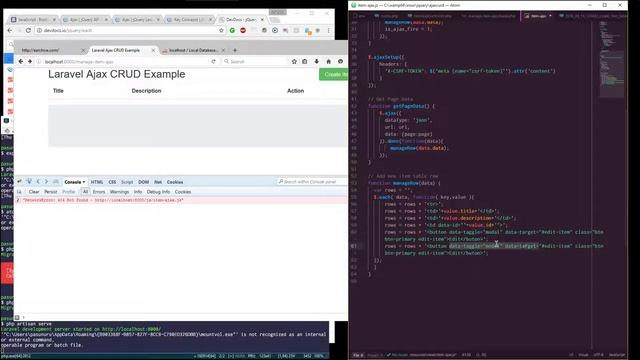Switch to the CSS tab in Firebug
640x360 pixels.
point(112,182)
